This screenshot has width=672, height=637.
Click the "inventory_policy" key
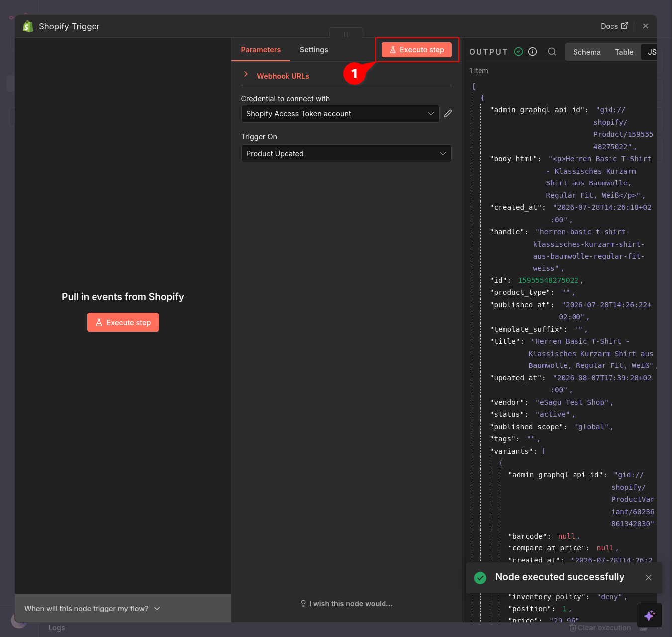(547, 597)
